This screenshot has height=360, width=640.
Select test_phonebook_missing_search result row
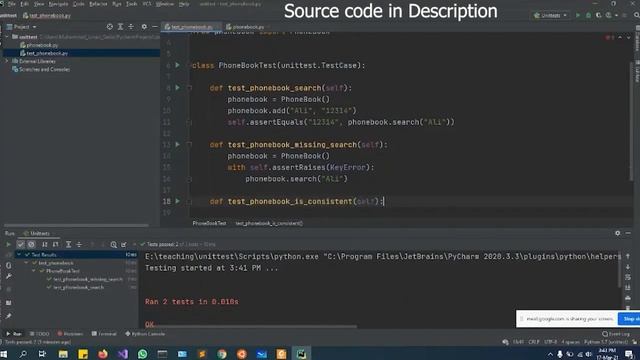(x=87, y=279)
